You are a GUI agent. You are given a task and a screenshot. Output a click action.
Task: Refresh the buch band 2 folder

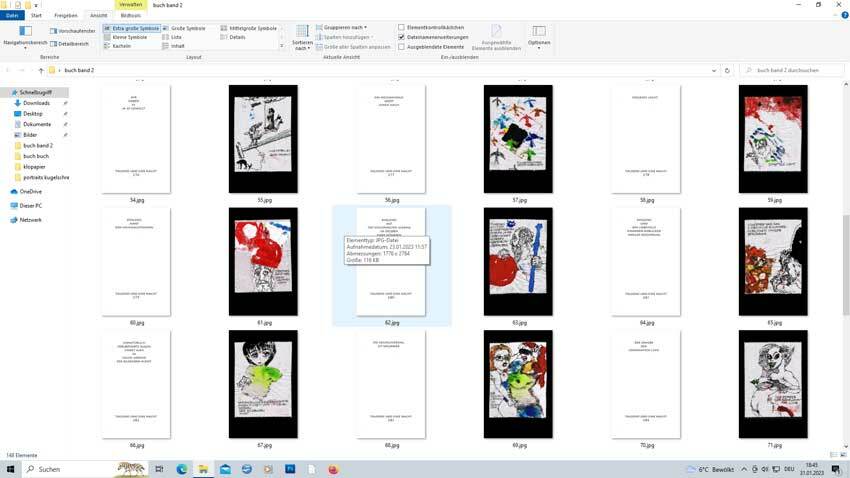(729, 71)
